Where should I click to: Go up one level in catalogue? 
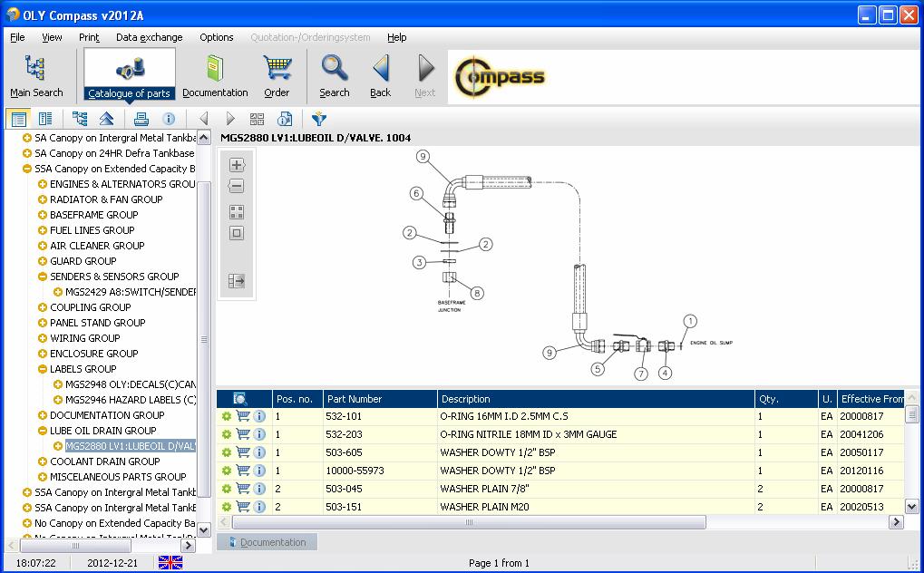107,119
